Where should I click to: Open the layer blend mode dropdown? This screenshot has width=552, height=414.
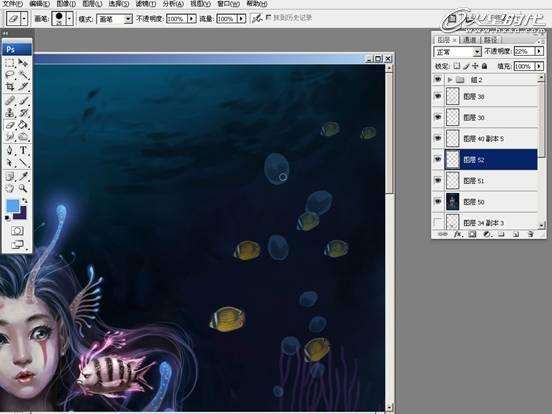pos(477,52)
